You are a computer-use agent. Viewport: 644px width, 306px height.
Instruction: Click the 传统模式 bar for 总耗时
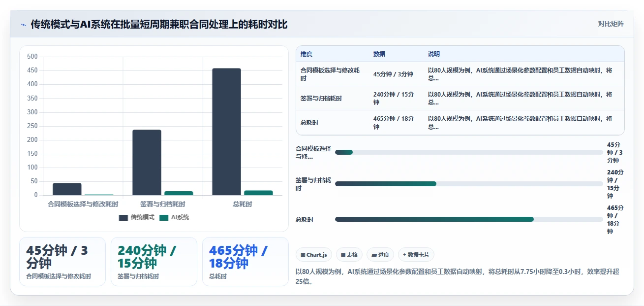pos(226,132)
